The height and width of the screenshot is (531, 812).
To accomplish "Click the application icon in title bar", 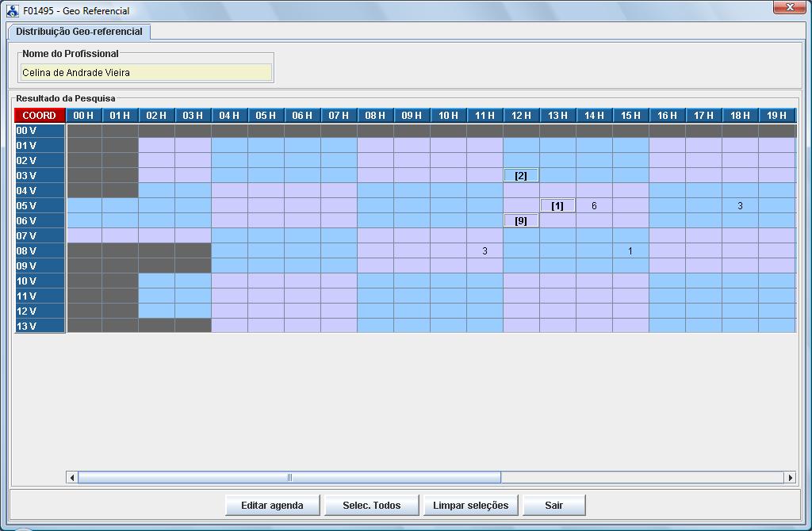I will 13,11.
